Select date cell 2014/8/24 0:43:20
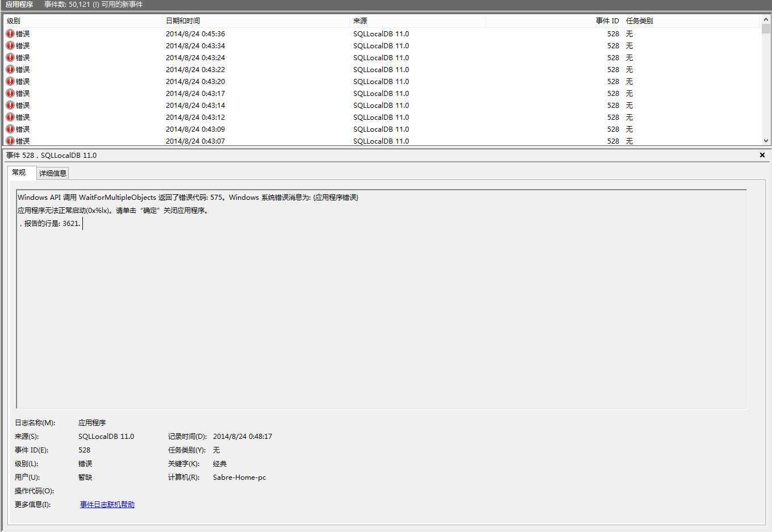772x532 pixels. (195, 81)
